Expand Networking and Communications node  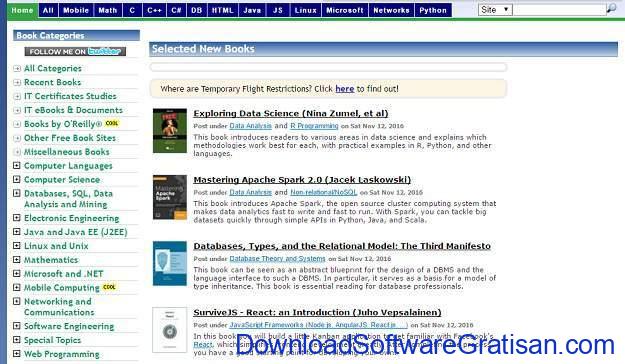point(17,301)
